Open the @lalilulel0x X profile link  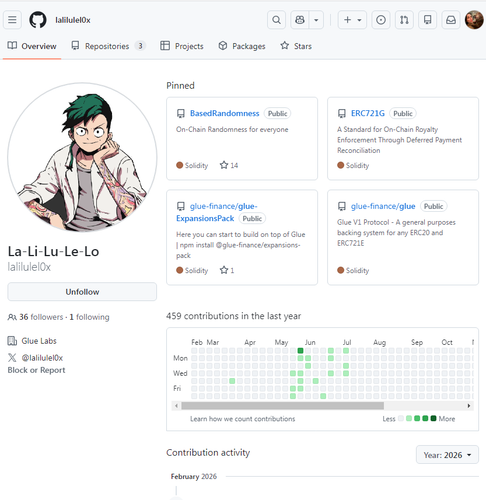click(x=42, y=358)
